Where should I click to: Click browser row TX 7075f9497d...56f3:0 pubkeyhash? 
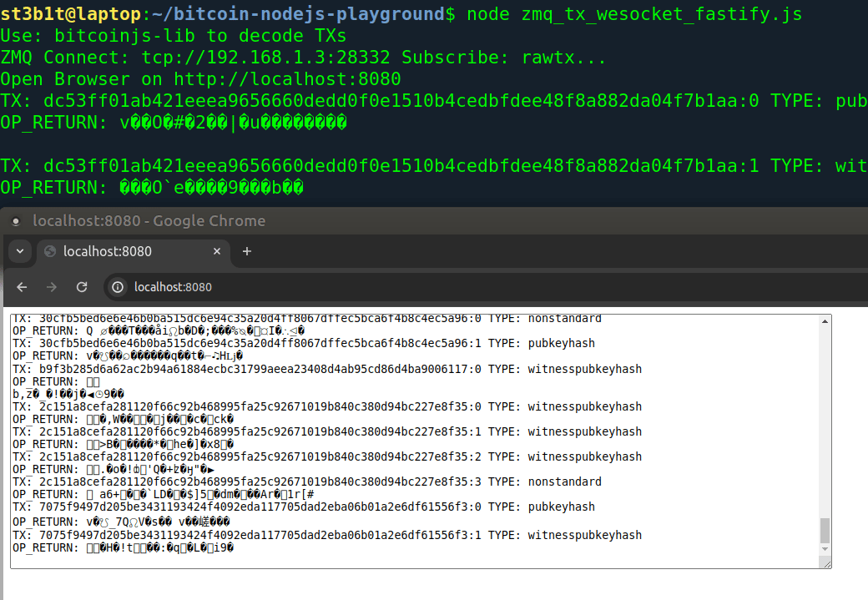click(x=303, y=507)
